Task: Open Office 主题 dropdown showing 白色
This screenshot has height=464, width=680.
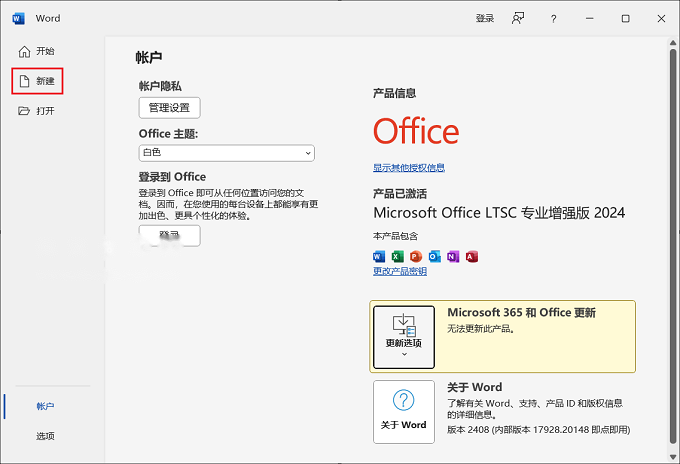Action: 226,153
